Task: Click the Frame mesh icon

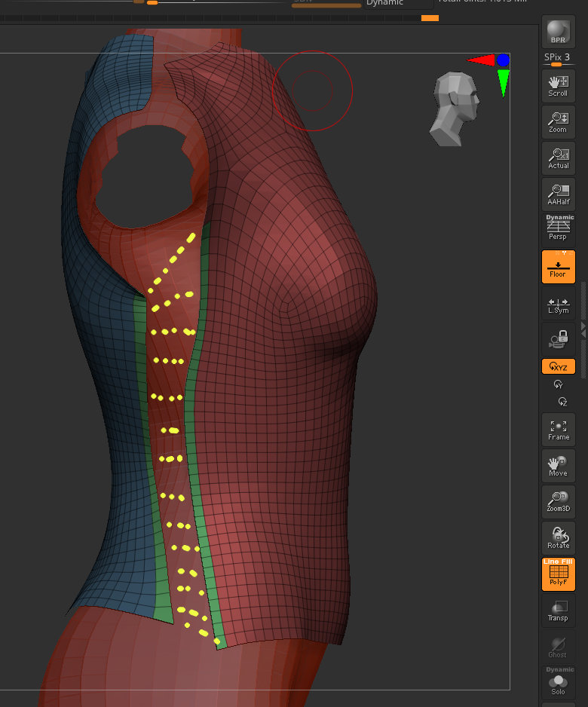Action: (558, 430)
